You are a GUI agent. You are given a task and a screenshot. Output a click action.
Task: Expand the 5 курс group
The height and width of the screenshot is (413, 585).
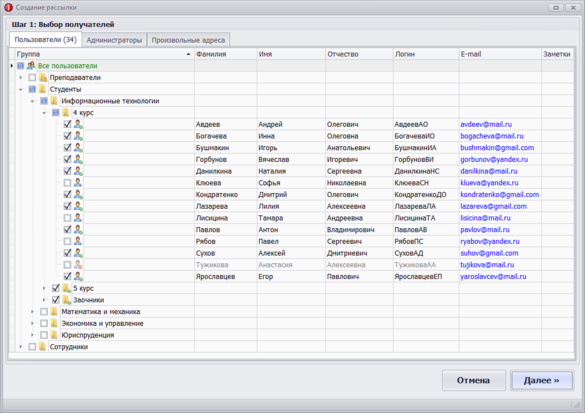[x=44, y=288]
